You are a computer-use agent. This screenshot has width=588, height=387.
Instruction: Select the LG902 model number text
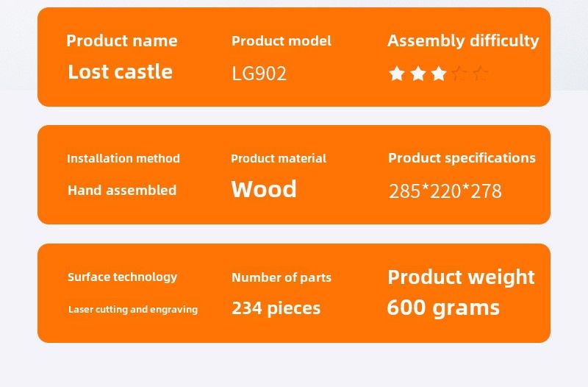259,74
